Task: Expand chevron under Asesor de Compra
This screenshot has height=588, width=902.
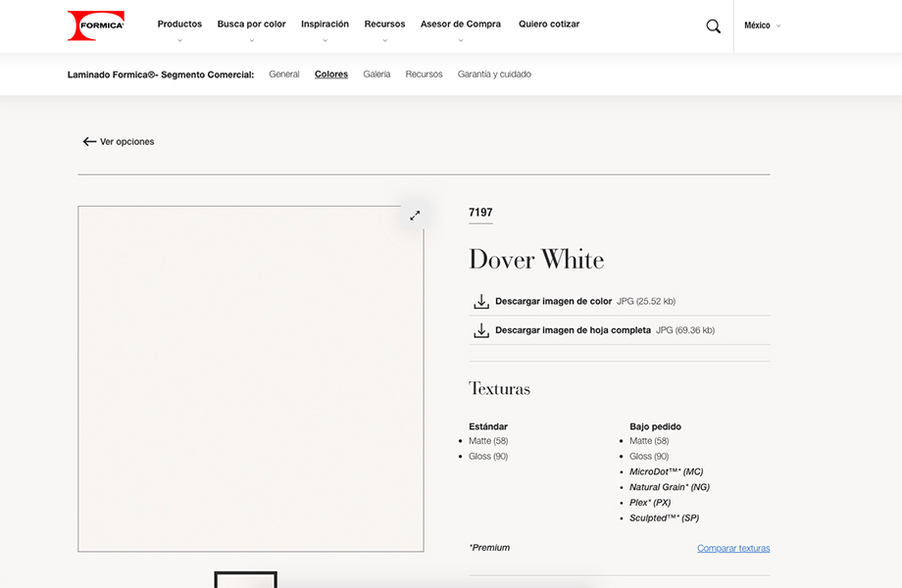Action: 461,40
